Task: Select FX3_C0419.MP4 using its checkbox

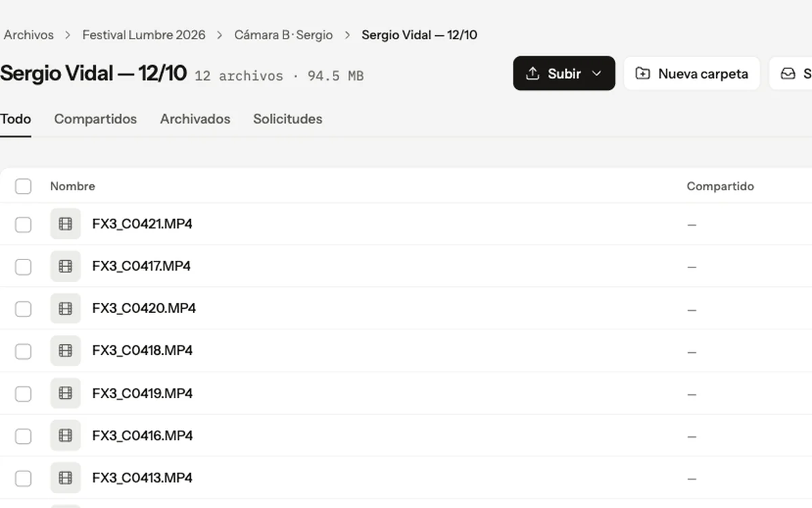Action: click(23, 394)
